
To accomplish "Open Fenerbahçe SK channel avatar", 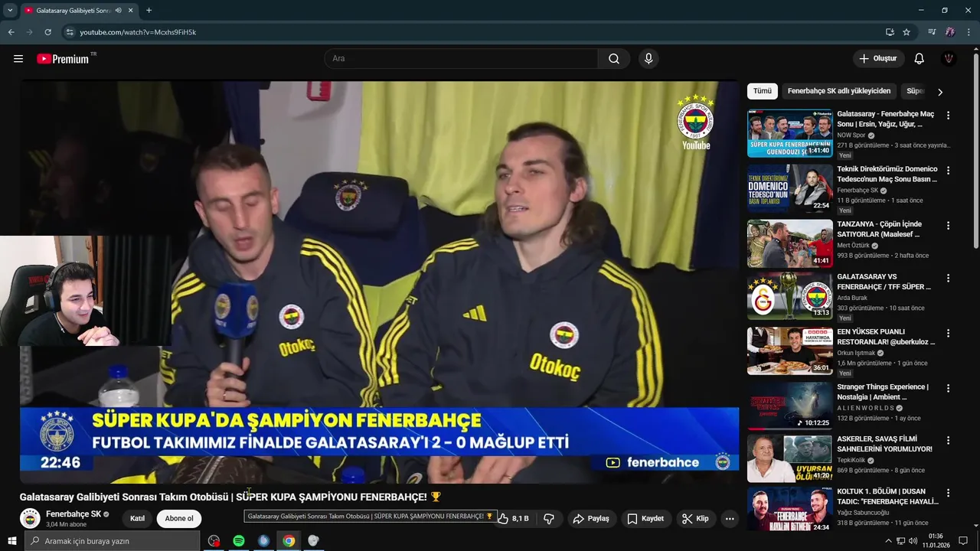I will click(30, 519).
